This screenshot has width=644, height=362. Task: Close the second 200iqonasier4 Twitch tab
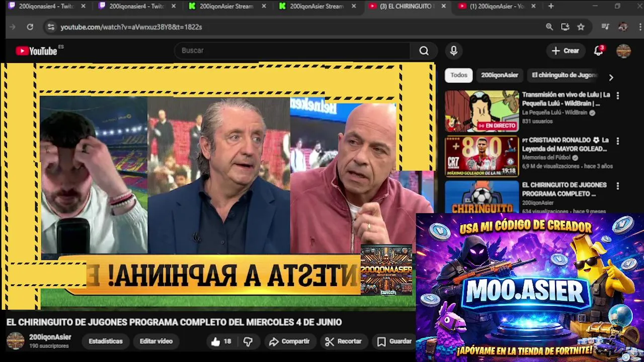point(174,6)
